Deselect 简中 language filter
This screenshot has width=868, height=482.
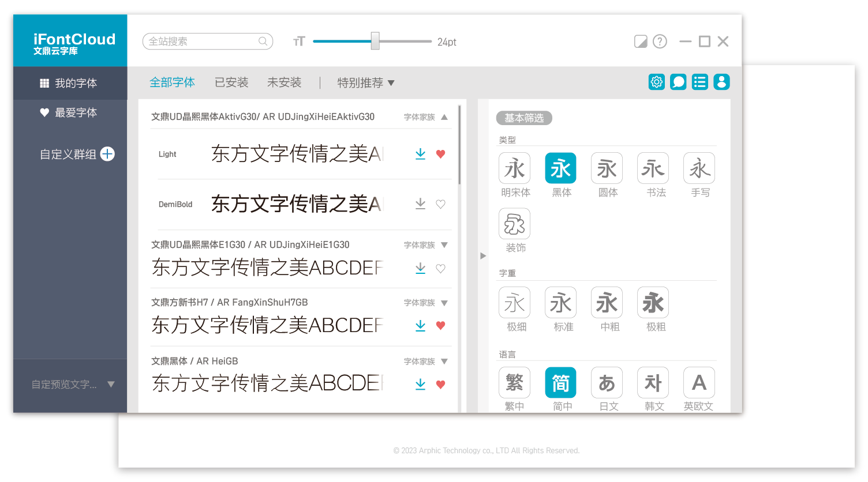(561, 383)
